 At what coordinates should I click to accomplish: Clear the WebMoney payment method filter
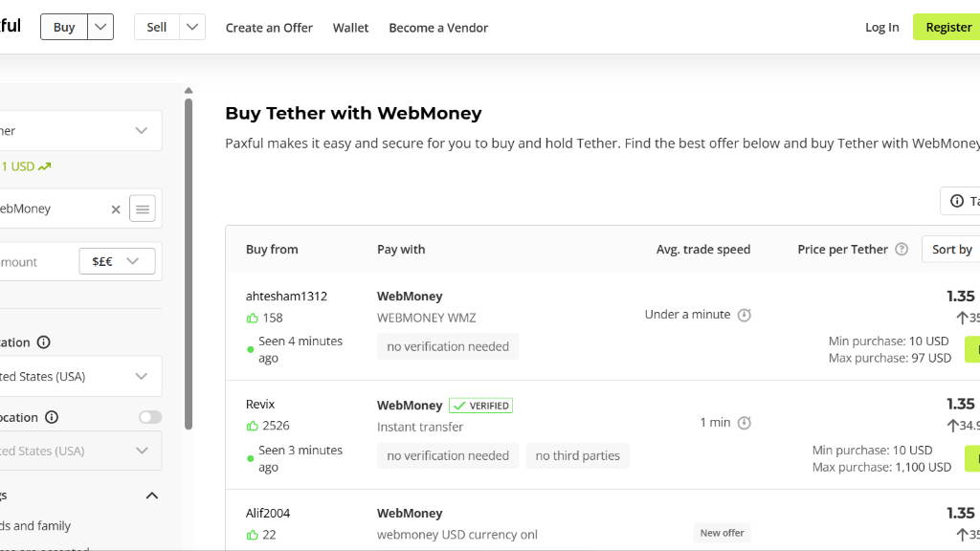[116, 209]
